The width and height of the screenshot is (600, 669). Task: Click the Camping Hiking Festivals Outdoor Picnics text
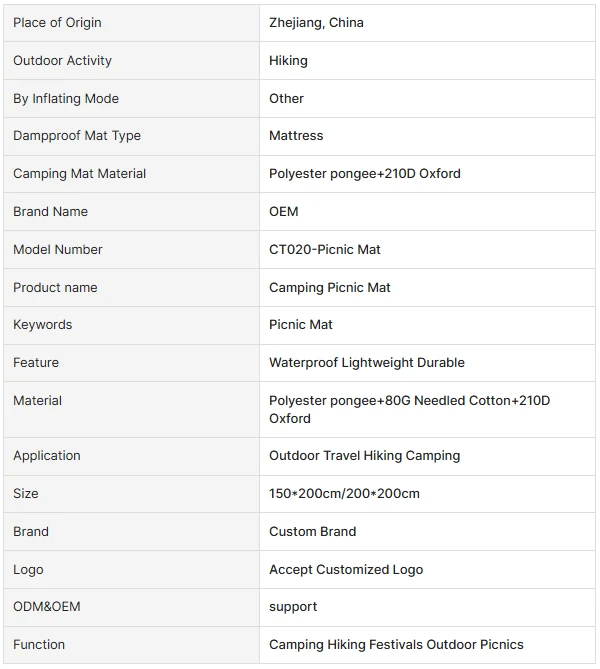point(396,645)
